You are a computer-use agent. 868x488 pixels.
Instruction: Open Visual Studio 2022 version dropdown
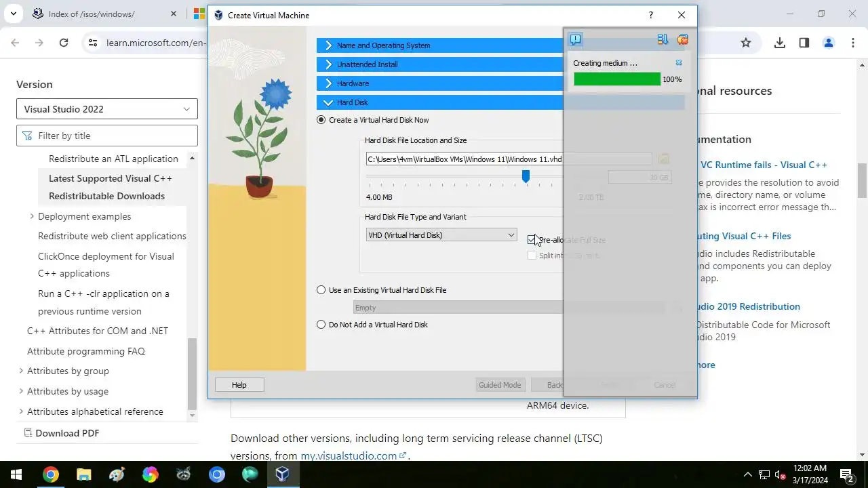pos(107,109)
